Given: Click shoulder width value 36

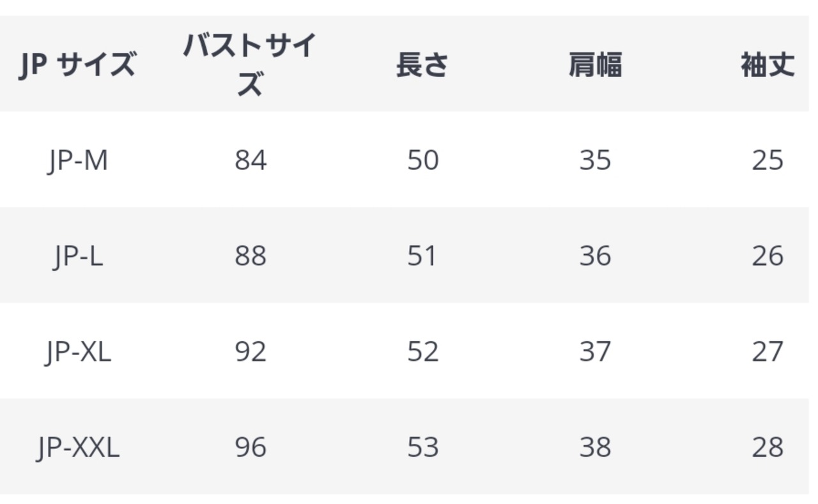Looking at the screenshot, I should (595, 256).
